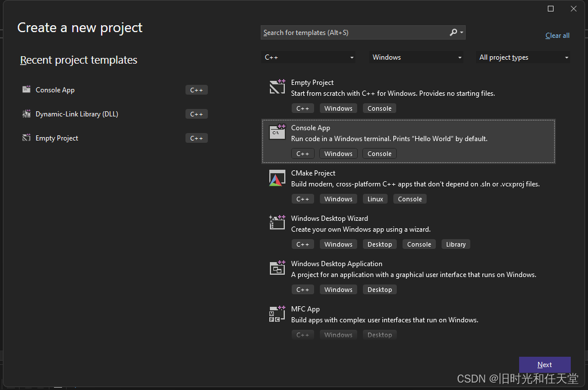Image resolution: width=588 pixels, height=390 pixels.
Task: Click the Windows Desktop Application title
Action: (x=336, y=264)
